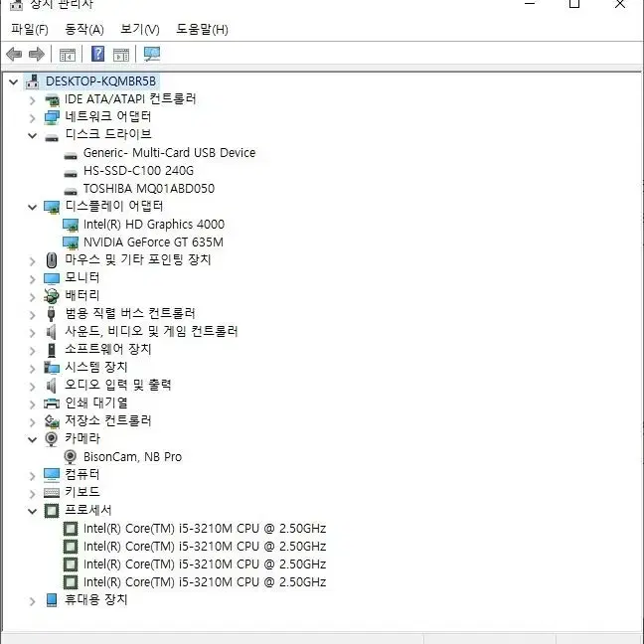
Task: Select the 컴퓨터 category label
Action: [x=82, y=474]
